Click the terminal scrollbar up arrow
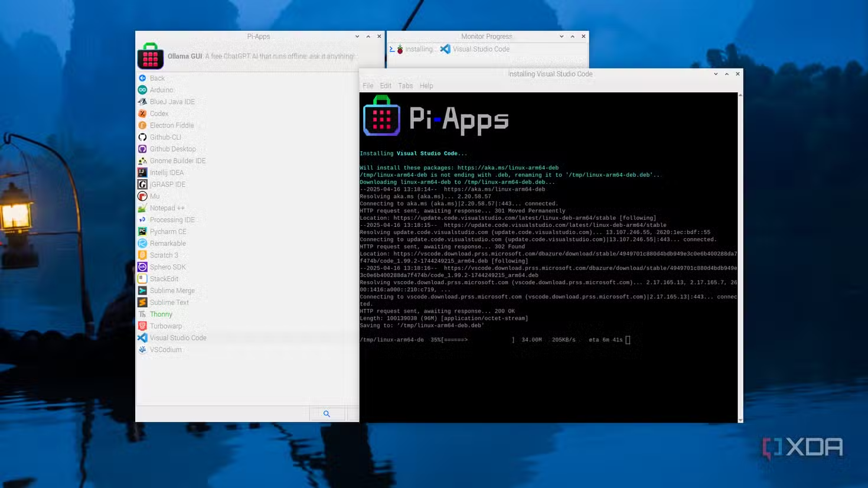 [740, 95]
